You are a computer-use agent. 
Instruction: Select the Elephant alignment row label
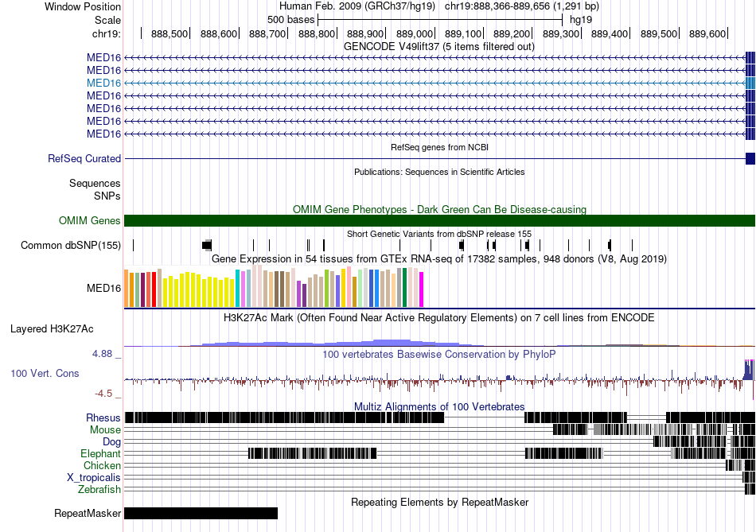point(101,454)
